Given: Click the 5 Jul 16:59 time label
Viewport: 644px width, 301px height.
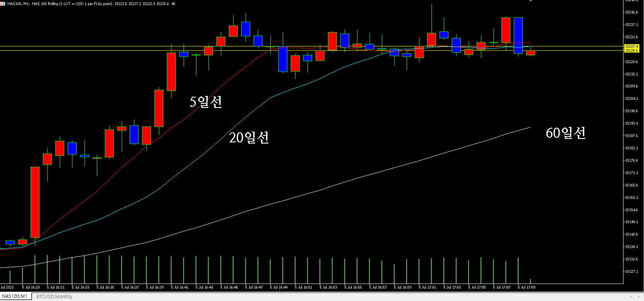Looking at the screenshot, I should (403, 287).
